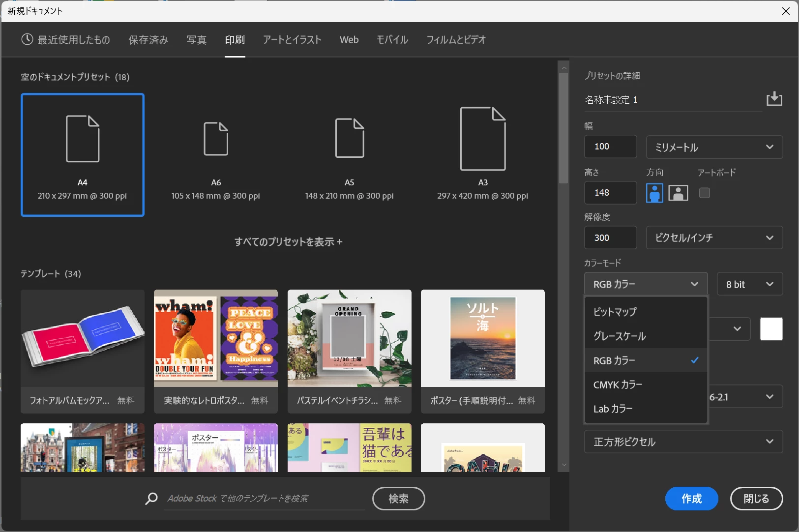Click the magnifier icon in Adobe Stock search
799x532 pixels.
[x=151, y=499]
